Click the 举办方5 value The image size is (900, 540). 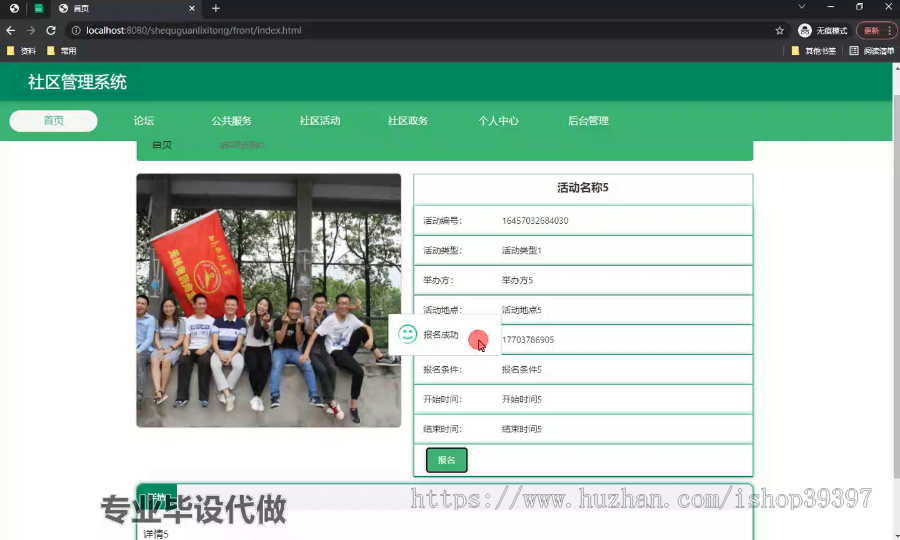[517, 281]
